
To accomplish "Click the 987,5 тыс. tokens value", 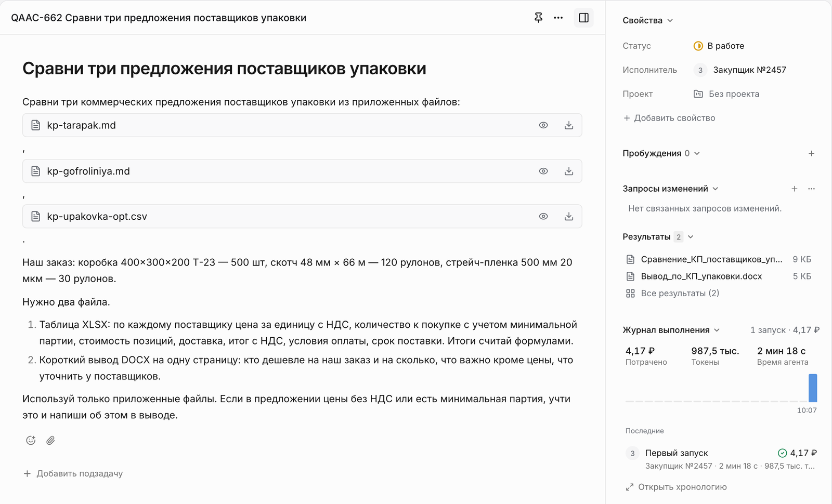I will point(715,351).
